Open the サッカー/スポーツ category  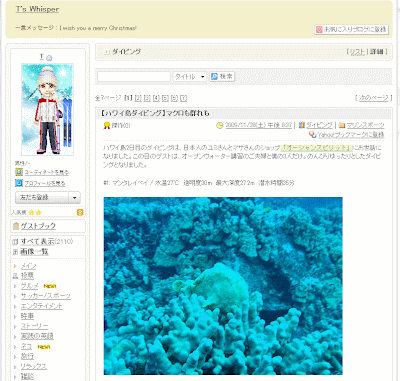pos(46,296)
